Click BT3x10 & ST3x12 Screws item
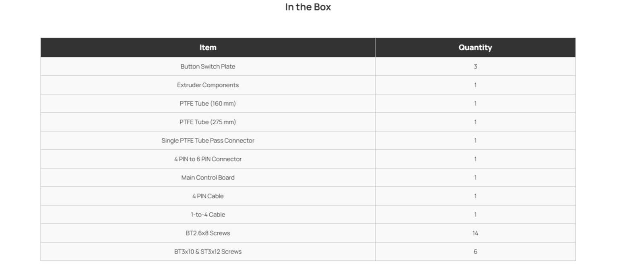The height and width of the screenshot is (268, 644). point(208,252)
